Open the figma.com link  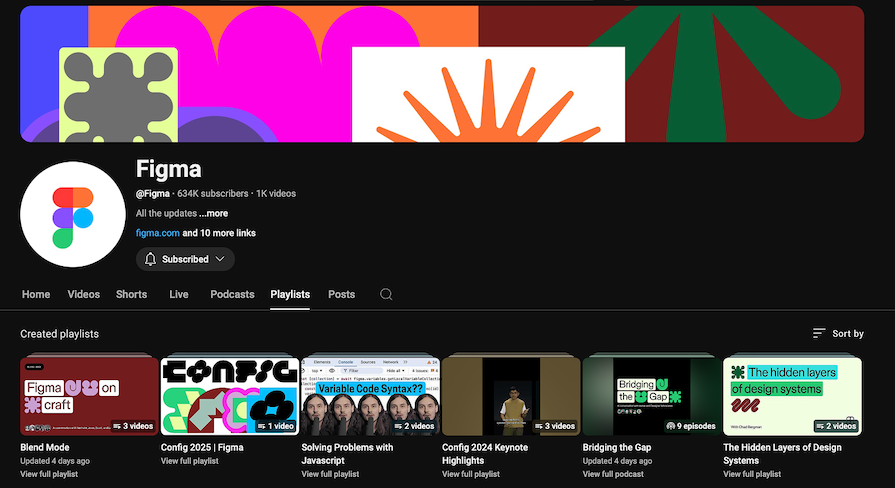(157, 233)
